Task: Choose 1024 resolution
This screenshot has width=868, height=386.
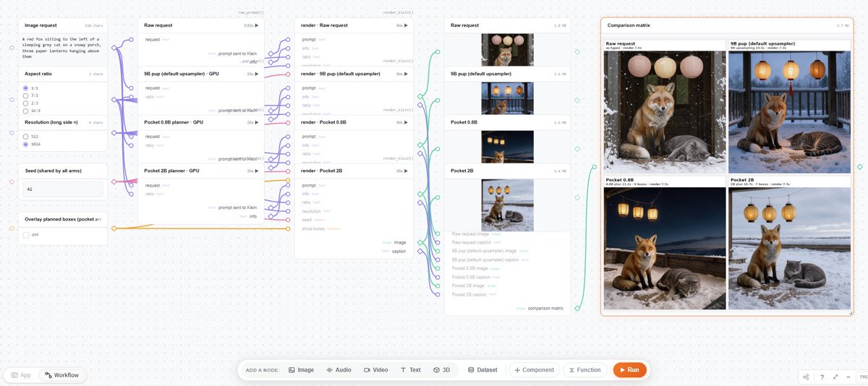Action: click(x=26, y=144)
